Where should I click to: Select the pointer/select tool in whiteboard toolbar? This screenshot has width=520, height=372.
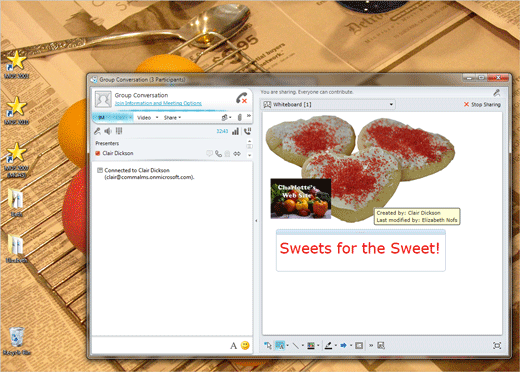268,346
